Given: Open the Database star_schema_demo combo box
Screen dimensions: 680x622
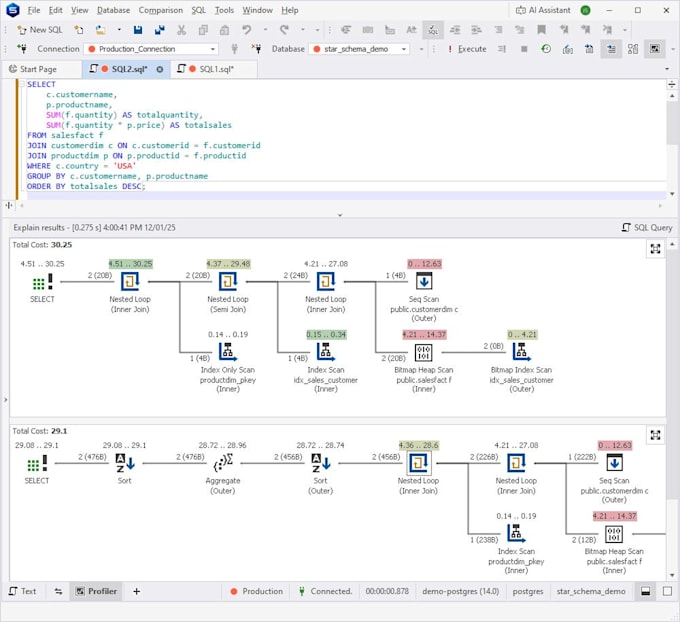Looking at the screenshot, I should [359, 49].
